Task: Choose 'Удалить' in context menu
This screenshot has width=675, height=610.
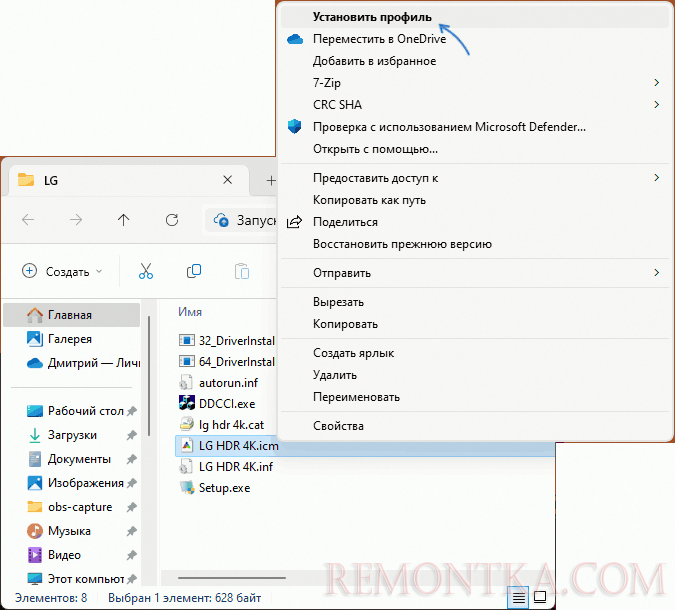Action: point(475,375)
